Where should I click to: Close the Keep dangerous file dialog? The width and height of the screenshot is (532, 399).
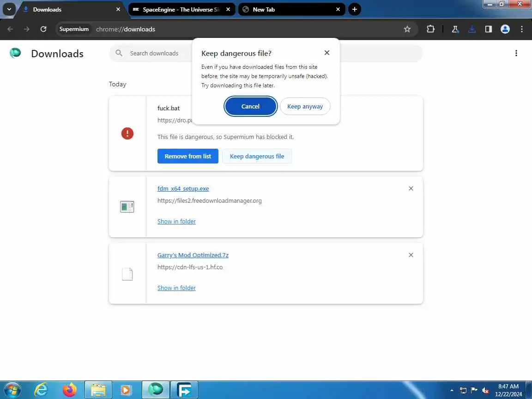pyautogui.click(x=327, y=53)
